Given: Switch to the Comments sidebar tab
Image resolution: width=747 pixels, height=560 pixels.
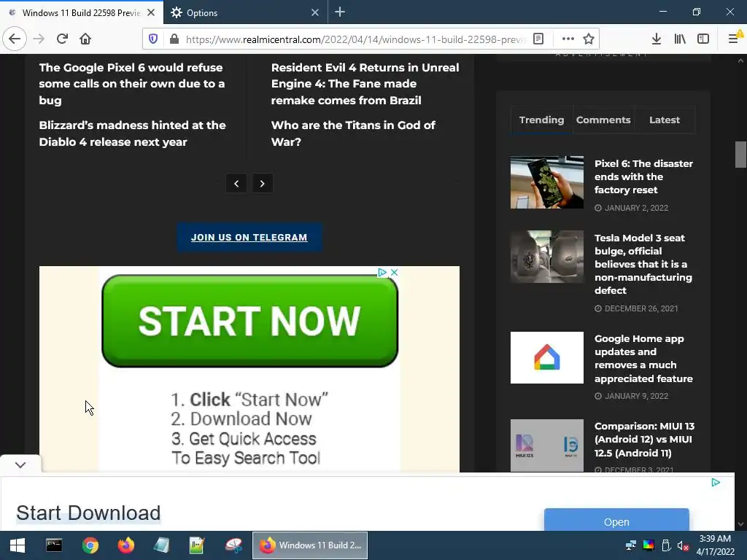Looking at the screenshot, I should [603, 120].
